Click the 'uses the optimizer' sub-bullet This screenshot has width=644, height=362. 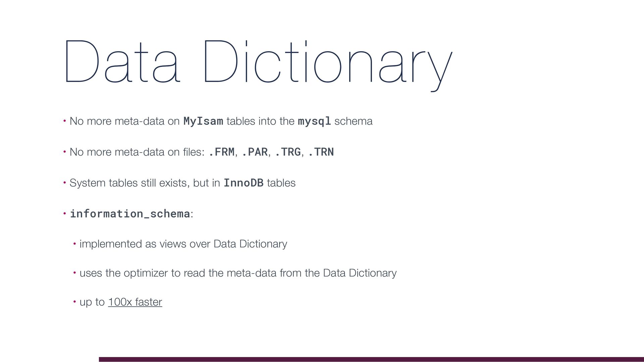[x=238, y=273]
